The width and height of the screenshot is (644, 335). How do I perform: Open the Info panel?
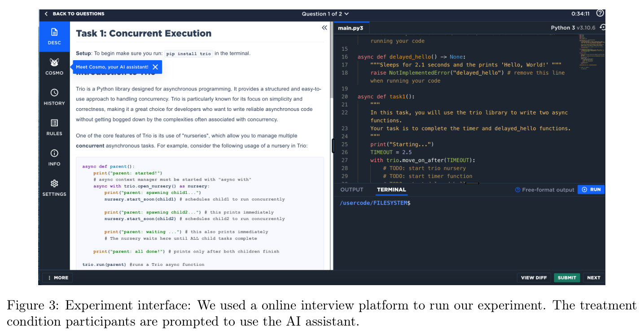click(x=54, y=158)
